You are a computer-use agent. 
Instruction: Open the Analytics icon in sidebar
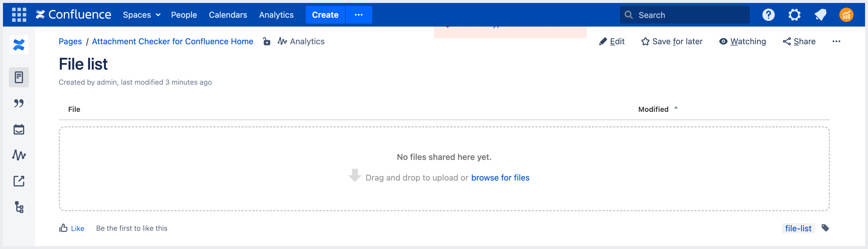click(x=19, y=155)
